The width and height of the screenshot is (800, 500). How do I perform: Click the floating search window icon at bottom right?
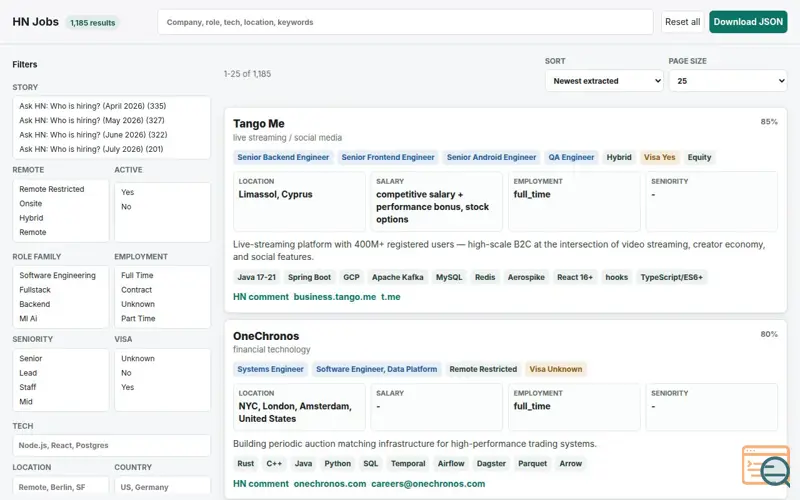pyautogui.click(x=766, y=465)
